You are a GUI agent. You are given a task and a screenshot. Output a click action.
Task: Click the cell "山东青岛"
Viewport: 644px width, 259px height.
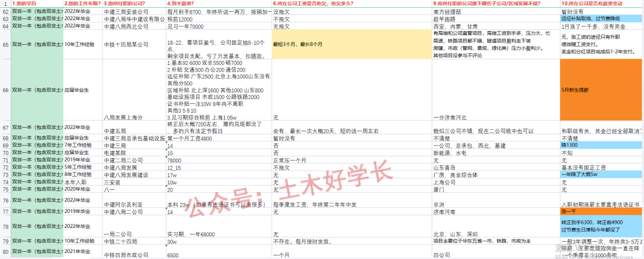coord(496,167)
